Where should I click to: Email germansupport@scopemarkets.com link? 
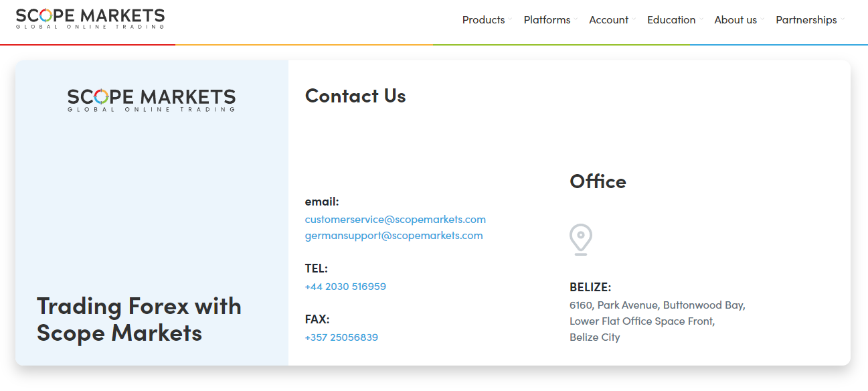coord(394,236)
